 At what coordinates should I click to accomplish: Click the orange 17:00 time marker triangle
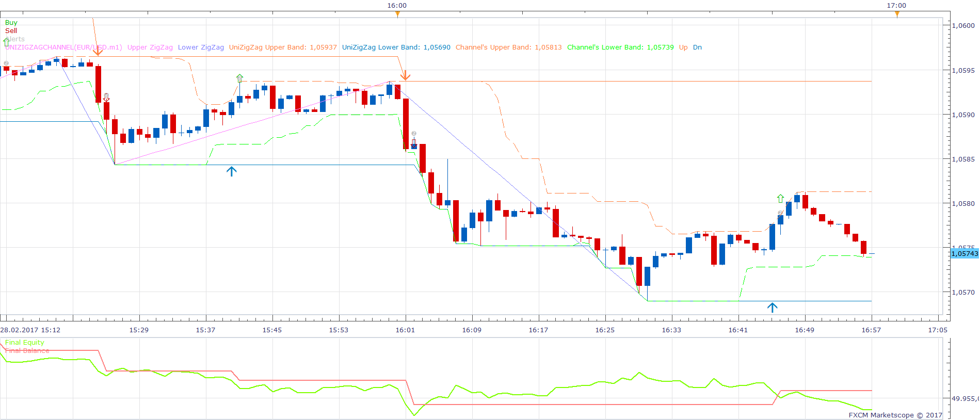tap(897, 14)
